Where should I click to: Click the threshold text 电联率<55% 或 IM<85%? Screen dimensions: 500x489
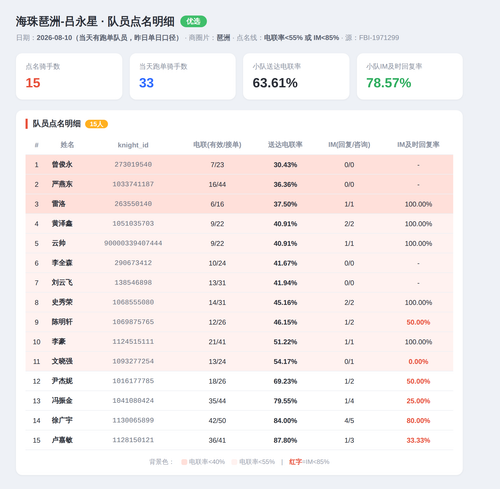click(301, 38)
